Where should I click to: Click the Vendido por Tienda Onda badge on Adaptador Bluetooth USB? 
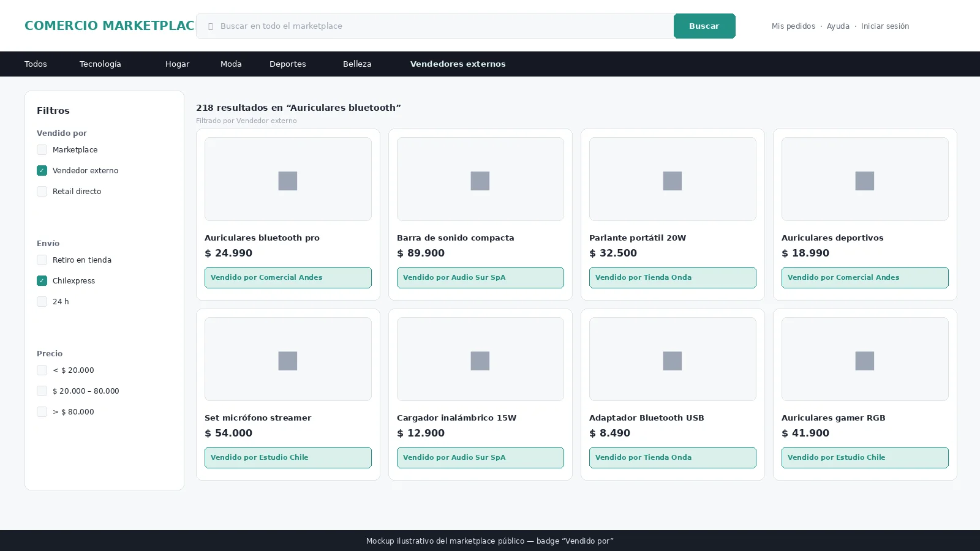(x=673, y=457)
